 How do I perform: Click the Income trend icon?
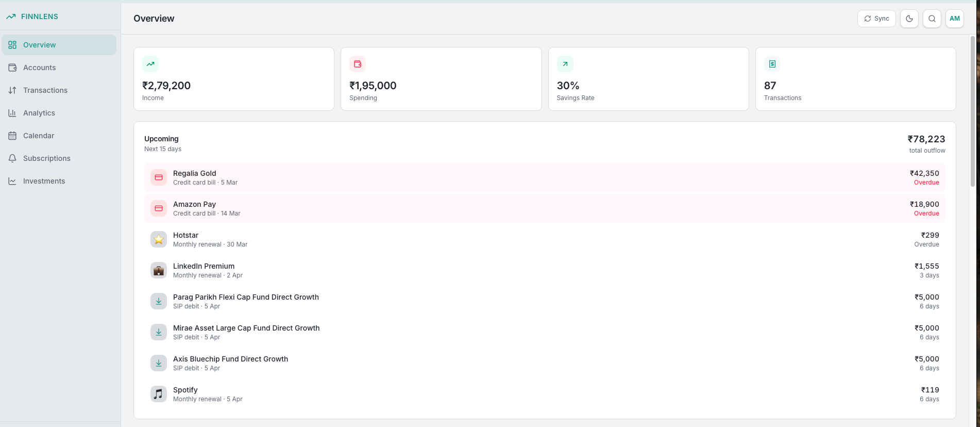(150, 64)
